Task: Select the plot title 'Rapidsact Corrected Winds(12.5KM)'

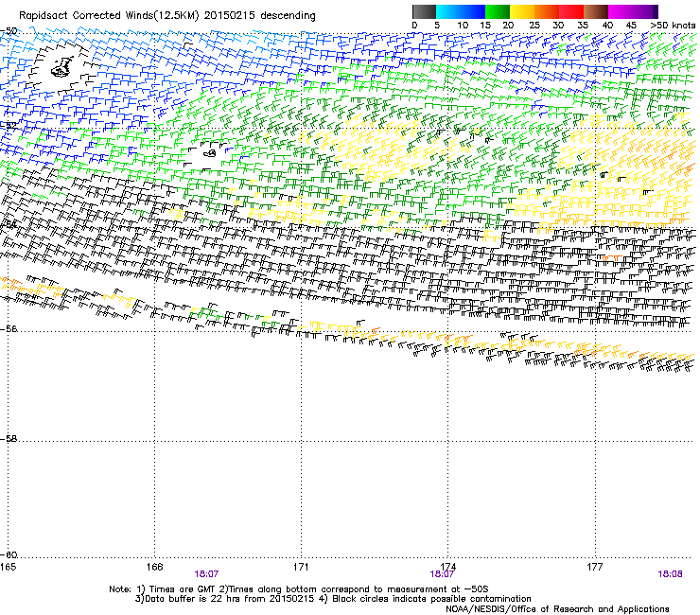Action: 109,16
